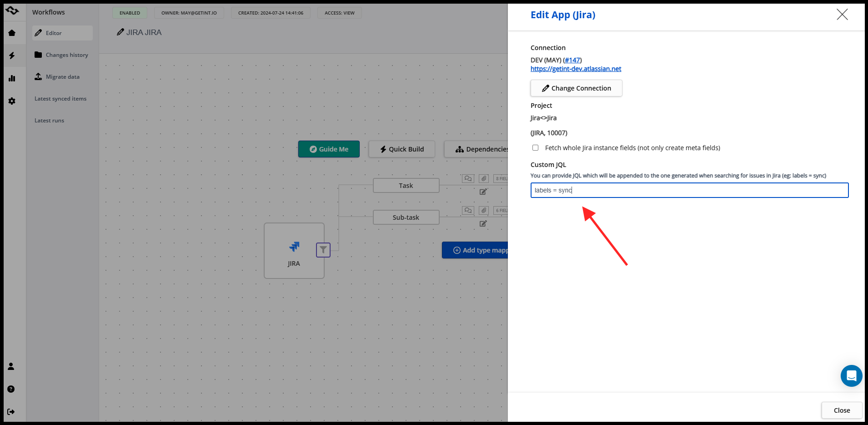Select Migrate data menu item
The height and width of the screenshot is (425, 868).
click(x=62, y=77)
